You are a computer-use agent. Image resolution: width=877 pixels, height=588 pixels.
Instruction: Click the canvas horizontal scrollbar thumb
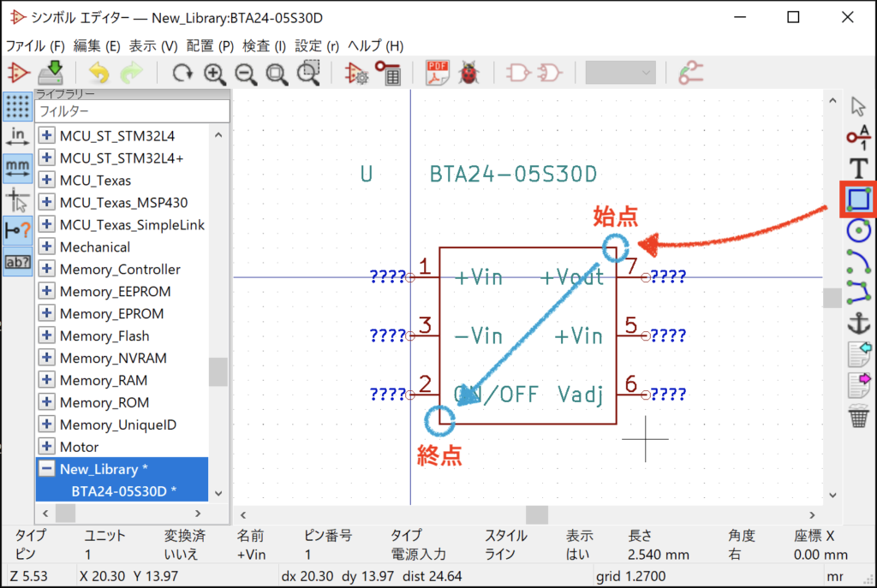537,514
